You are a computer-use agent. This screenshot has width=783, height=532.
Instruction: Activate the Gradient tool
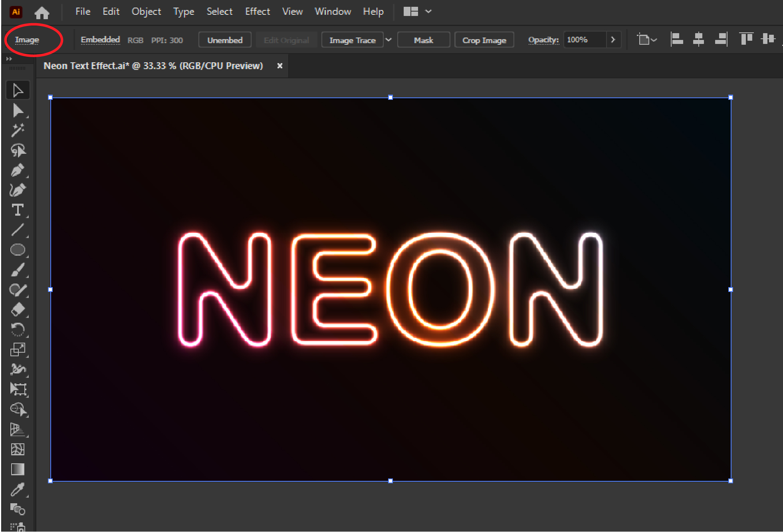(x=18, y=469)
